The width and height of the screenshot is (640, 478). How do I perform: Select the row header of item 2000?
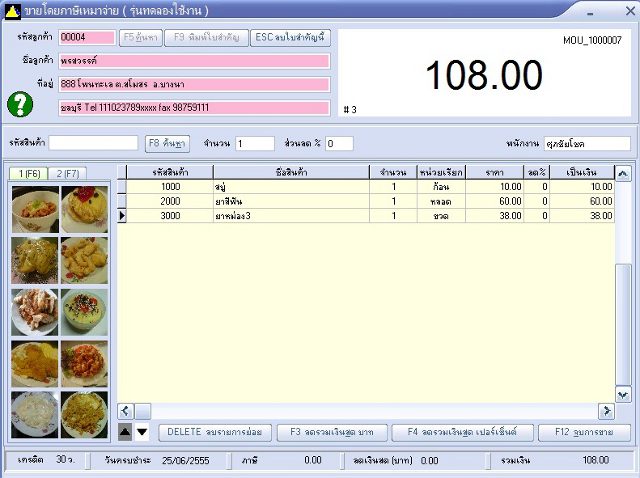pyautogui.click(x=122, y=201)
